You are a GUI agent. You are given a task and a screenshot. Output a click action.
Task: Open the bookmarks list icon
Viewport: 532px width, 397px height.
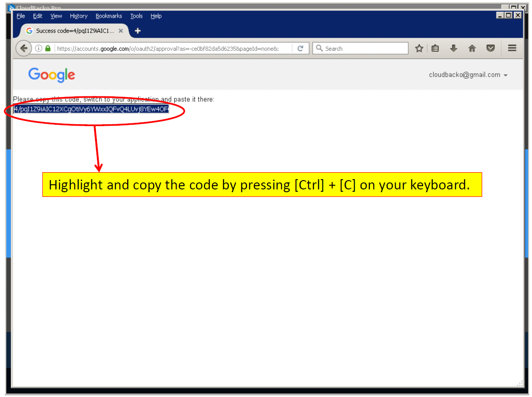click(x=435, y=48)
